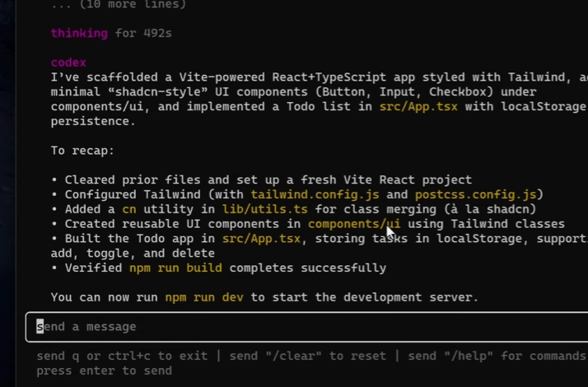Click 'for 492s' duration text

[143, 33]
